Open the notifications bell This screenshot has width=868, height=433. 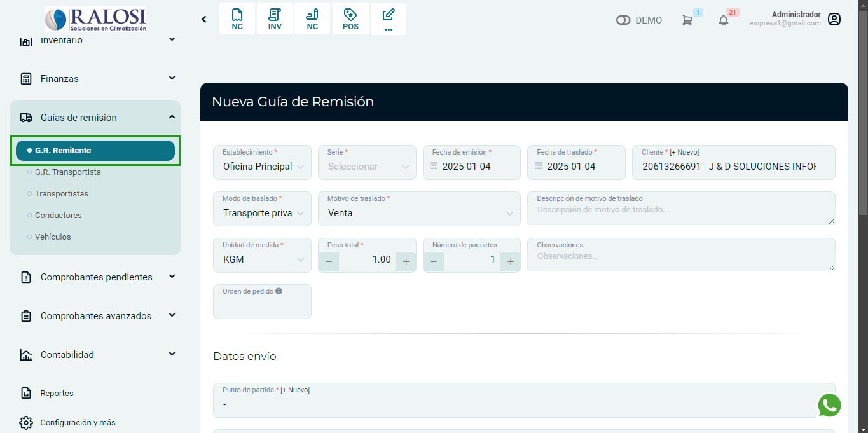coord(724,20)
